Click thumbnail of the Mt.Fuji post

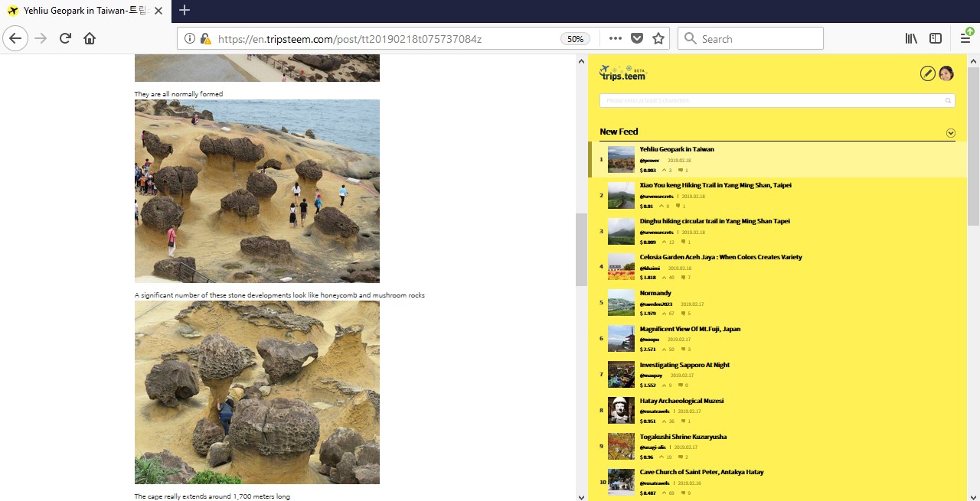(x=621, y=338)
